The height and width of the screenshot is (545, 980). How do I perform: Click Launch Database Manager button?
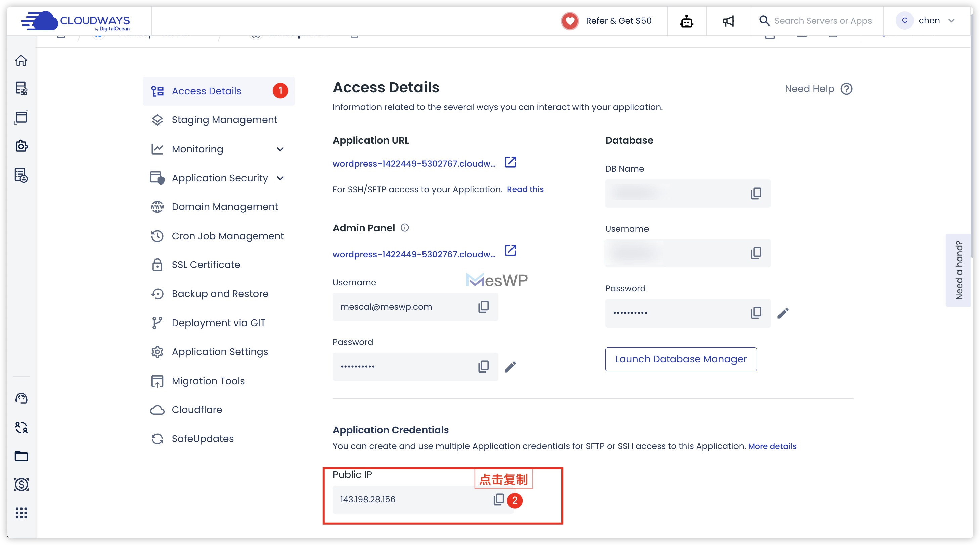tap(681, 359)
